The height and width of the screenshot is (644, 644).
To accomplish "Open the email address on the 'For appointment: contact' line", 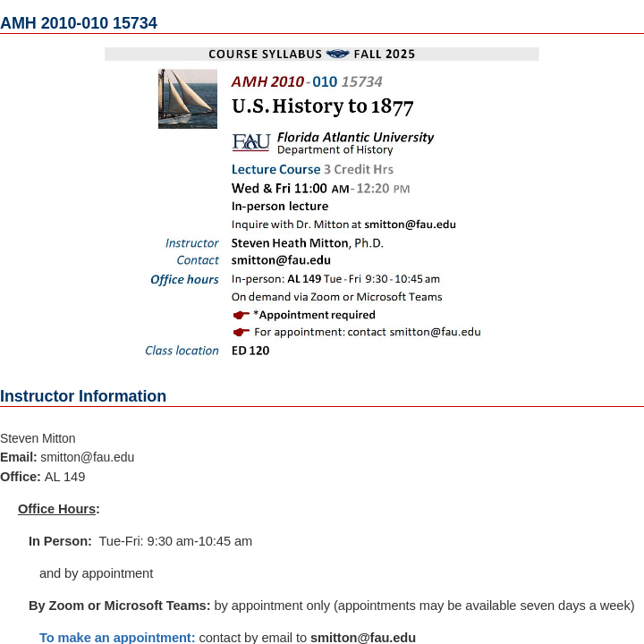I will click(435, 332).
